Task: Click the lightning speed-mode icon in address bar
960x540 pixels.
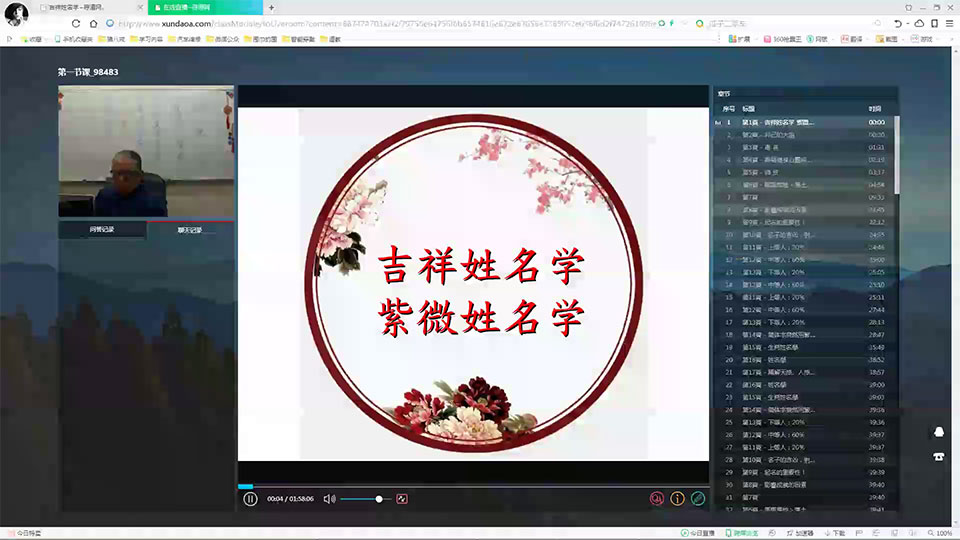Action: pyautogui.click(x=672, y=24)
